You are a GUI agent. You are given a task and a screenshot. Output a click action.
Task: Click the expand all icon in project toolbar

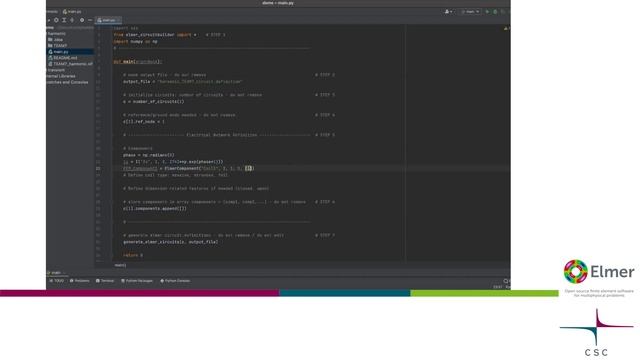click(64, 20)
